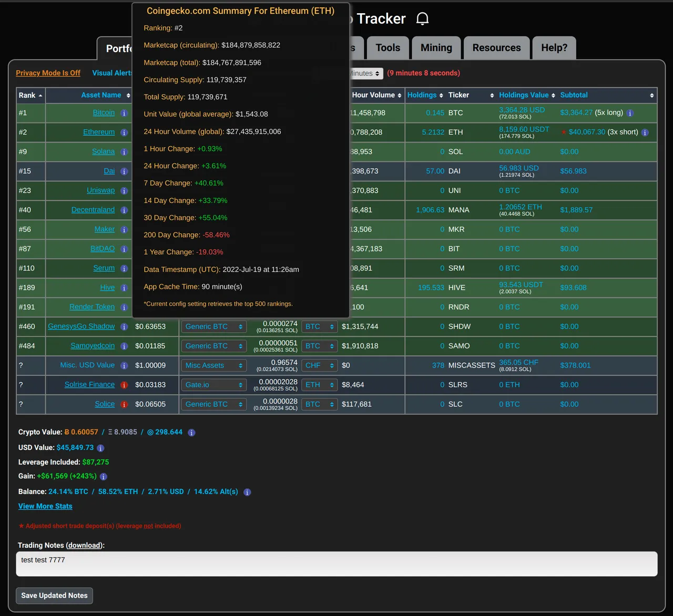This screenshot has height=616, width=673.
Task: Click red warning icon beside Solrise Finance
Action: point(124,385)
